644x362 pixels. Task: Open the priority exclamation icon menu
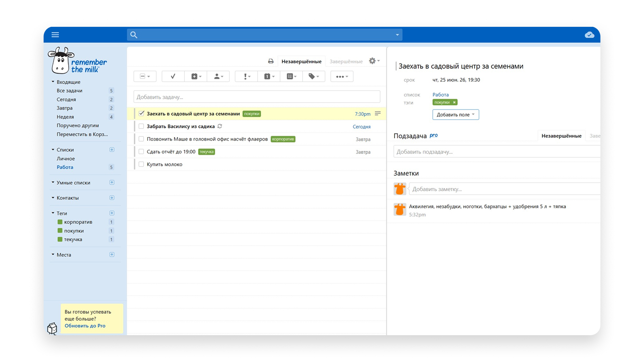point(247,76)
